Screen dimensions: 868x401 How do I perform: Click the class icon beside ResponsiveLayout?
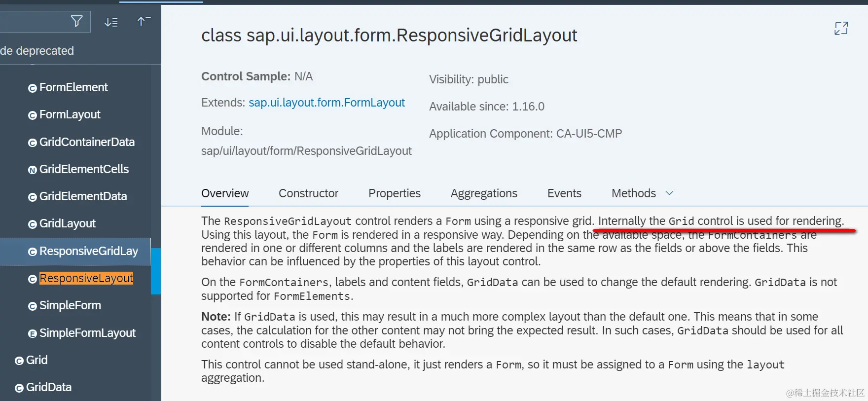33,279
